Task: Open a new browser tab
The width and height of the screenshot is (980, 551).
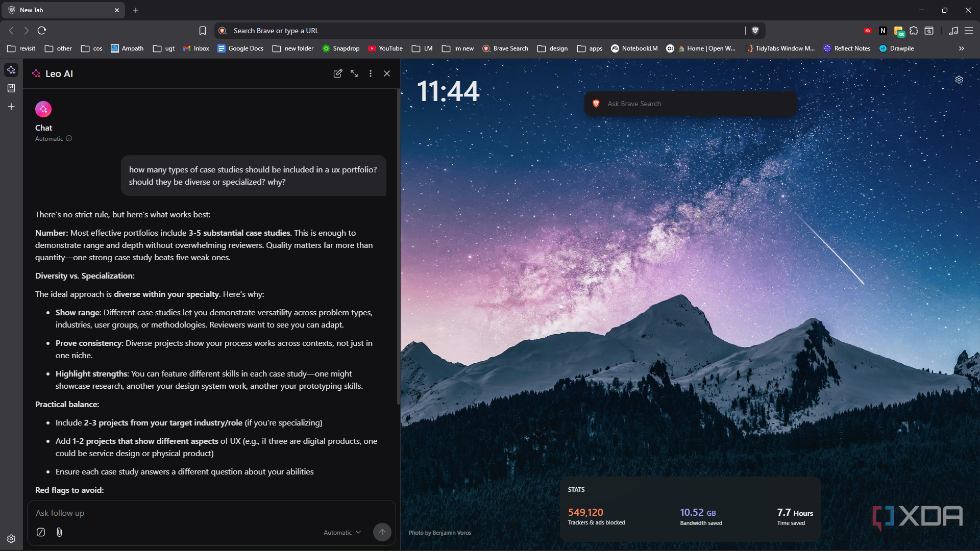Action: (136, 10)
